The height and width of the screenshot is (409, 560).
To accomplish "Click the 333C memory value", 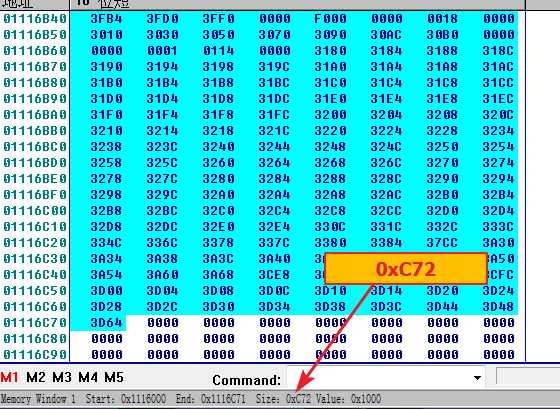I will (499, 227).
